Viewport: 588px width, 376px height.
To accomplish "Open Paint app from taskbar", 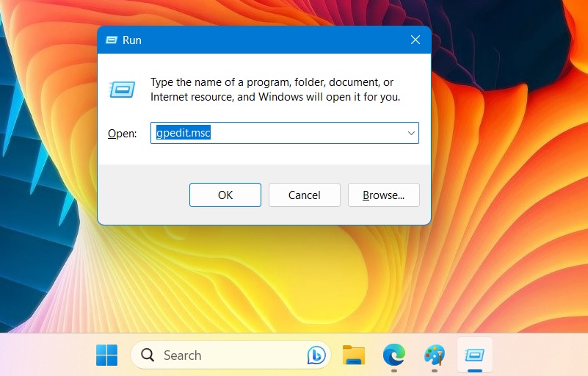I will [x=435, y=355].
